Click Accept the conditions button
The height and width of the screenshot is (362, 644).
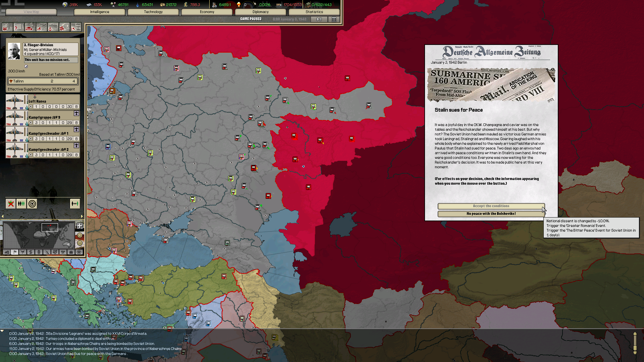[x=491, y=206]
